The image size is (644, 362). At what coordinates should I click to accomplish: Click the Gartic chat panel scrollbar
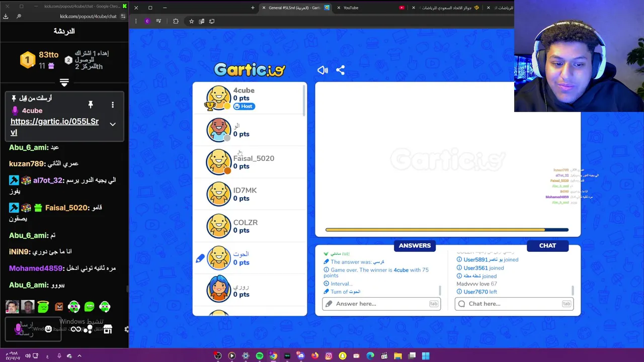573,291
